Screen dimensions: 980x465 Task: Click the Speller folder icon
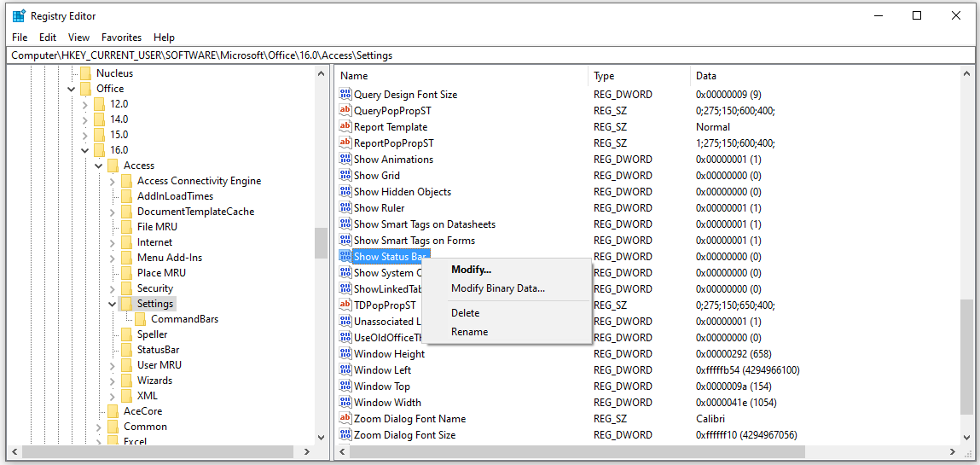point(127,334)
